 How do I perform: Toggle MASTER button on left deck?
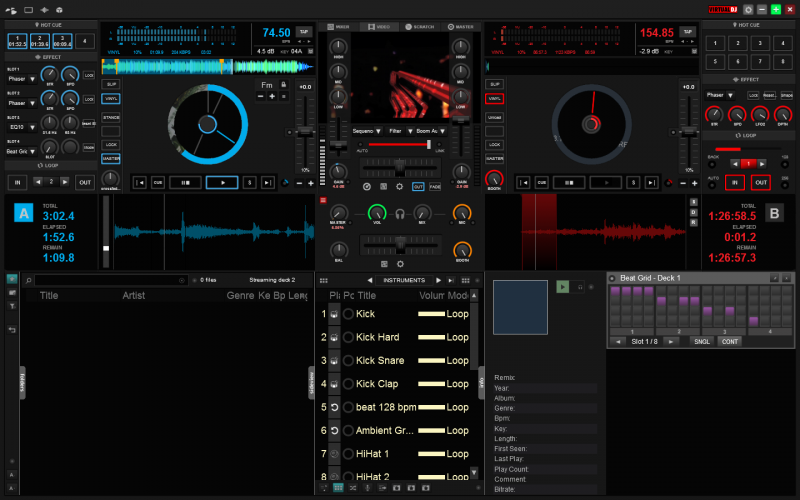tap(111, 158)
